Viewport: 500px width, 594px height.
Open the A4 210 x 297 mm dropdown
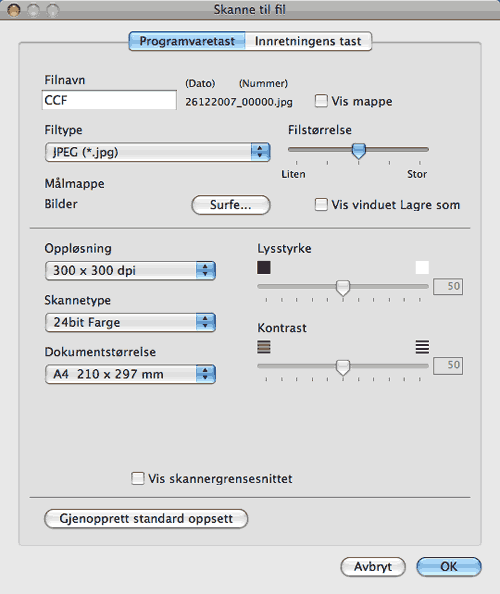(130, 374)
